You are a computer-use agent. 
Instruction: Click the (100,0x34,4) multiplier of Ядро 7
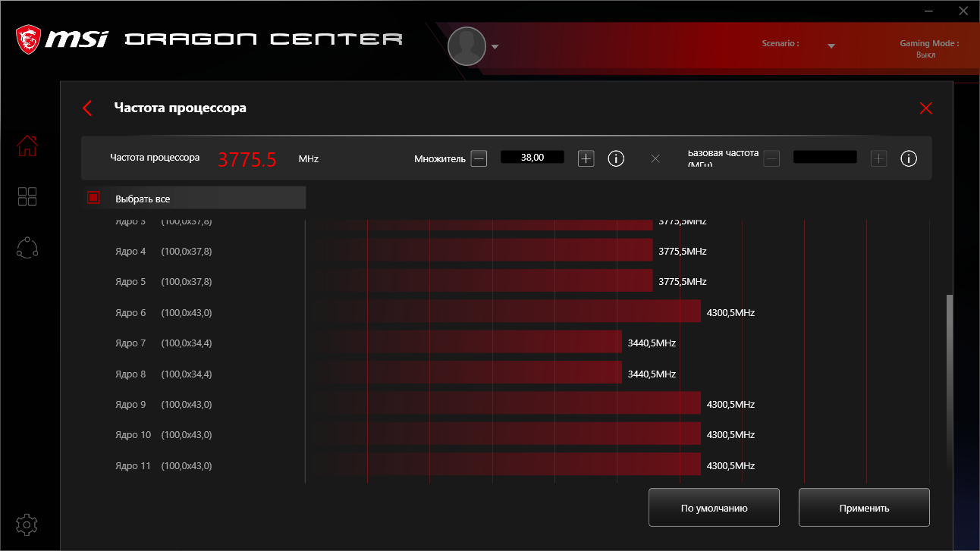click(187, 343)
